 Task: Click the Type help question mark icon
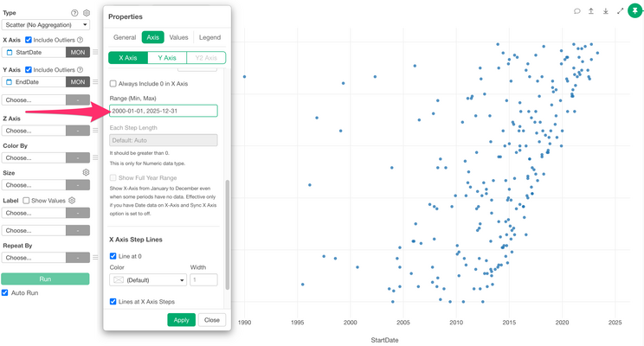tap(74, 13)
